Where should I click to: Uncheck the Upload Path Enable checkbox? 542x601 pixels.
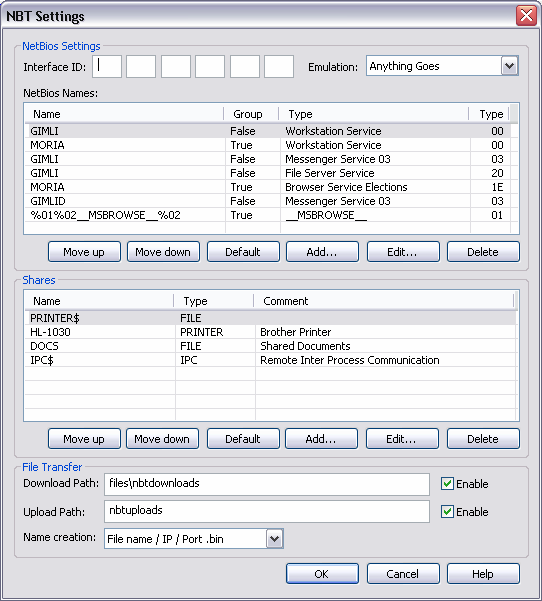[447, 512]
